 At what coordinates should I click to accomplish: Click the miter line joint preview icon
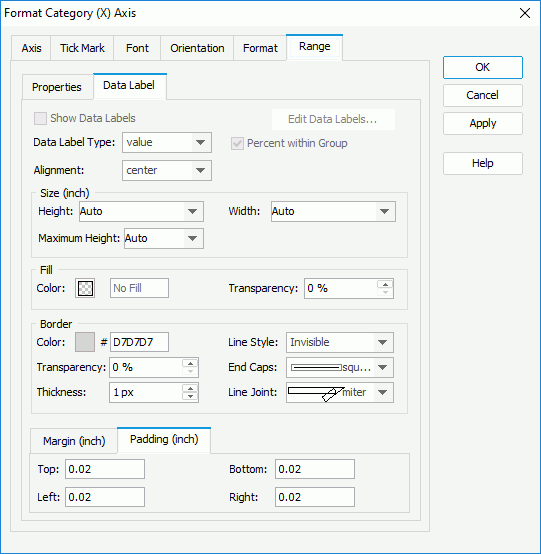point(316,394)
